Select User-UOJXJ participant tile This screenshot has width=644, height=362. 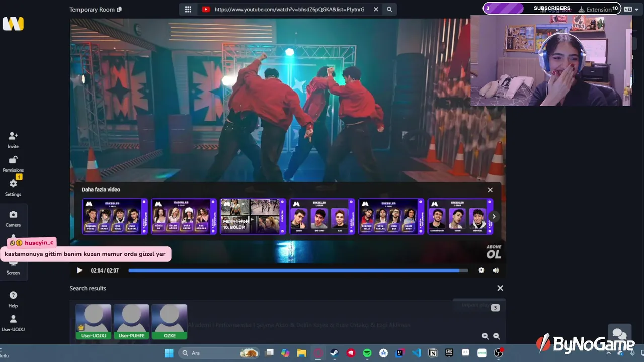(x=94, y=321)
